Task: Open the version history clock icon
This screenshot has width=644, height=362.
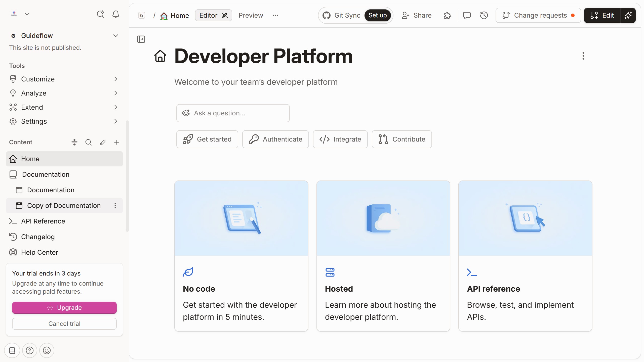Action: click(484, 16)
